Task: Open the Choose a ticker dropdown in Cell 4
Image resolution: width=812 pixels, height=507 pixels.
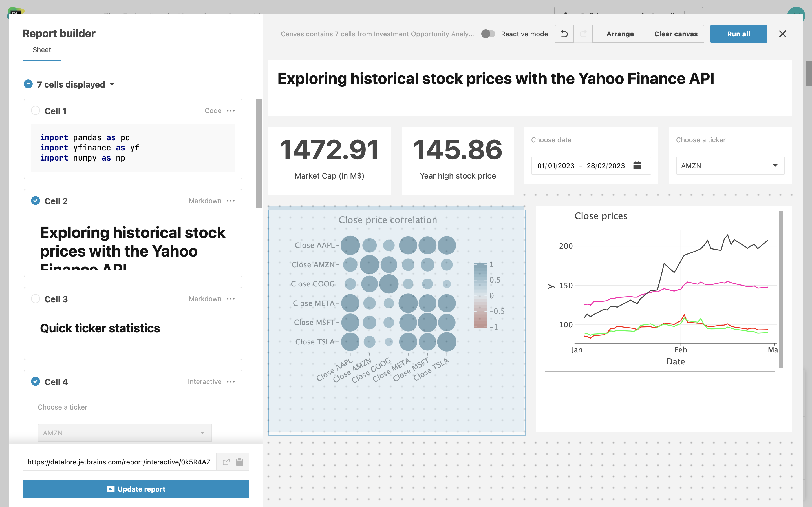Action: 125,433
